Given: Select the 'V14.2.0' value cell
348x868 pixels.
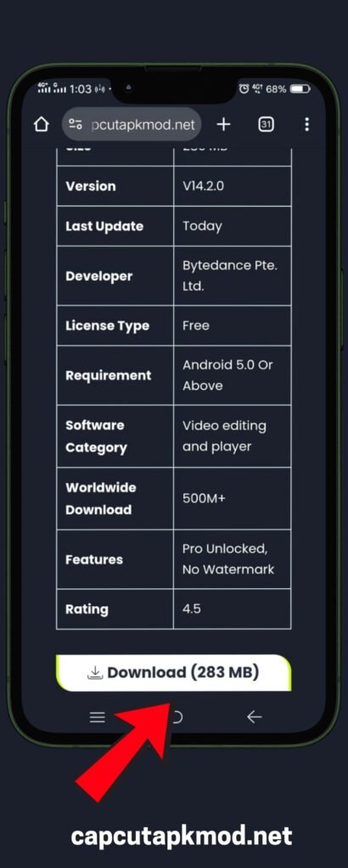Looking at the screenshot, I should pyautogui.click(x=233, y=186).
